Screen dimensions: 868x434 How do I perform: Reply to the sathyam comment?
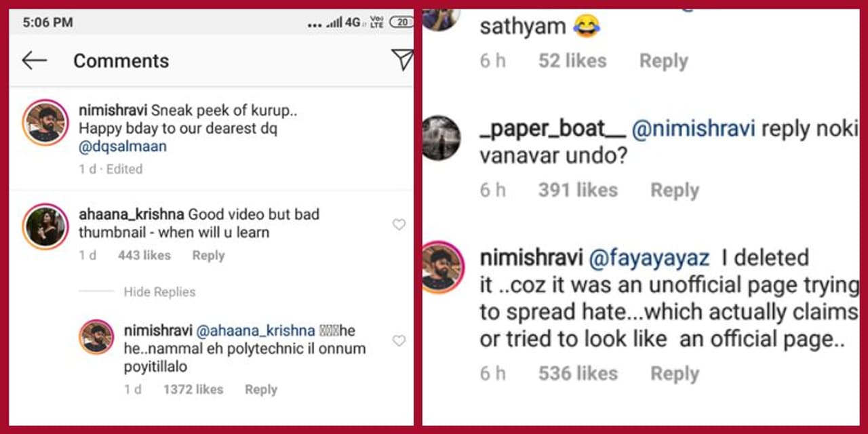click(663, 61)
